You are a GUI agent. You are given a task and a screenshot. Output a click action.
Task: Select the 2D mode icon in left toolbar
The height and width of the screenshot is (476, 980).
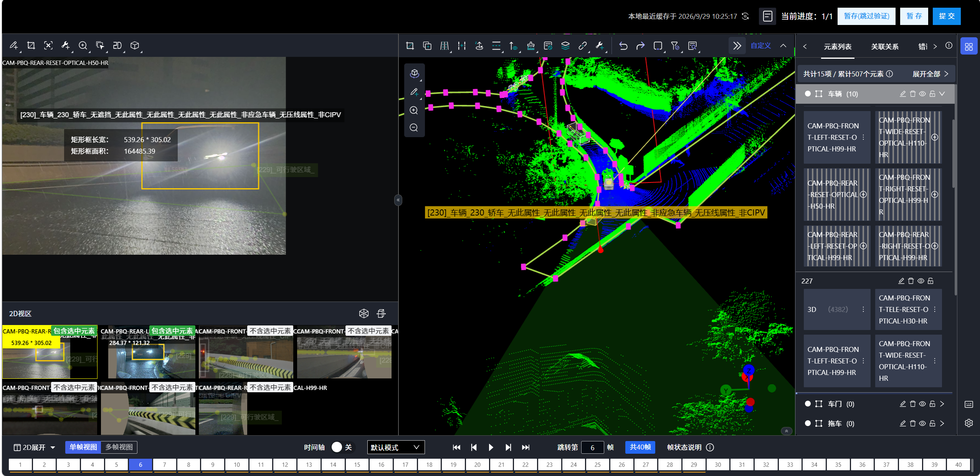tap(117, 46)
